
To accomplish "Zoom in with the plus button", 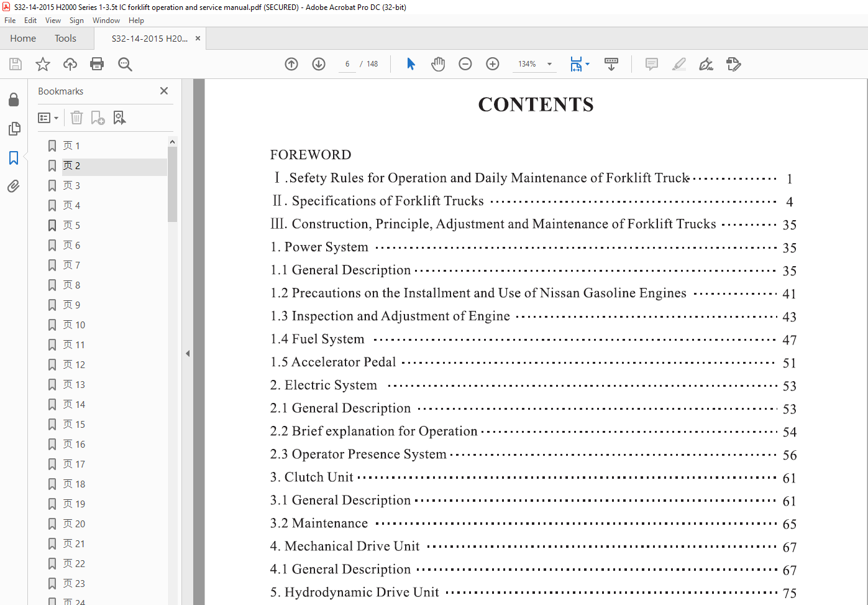I will pos(493,64).
